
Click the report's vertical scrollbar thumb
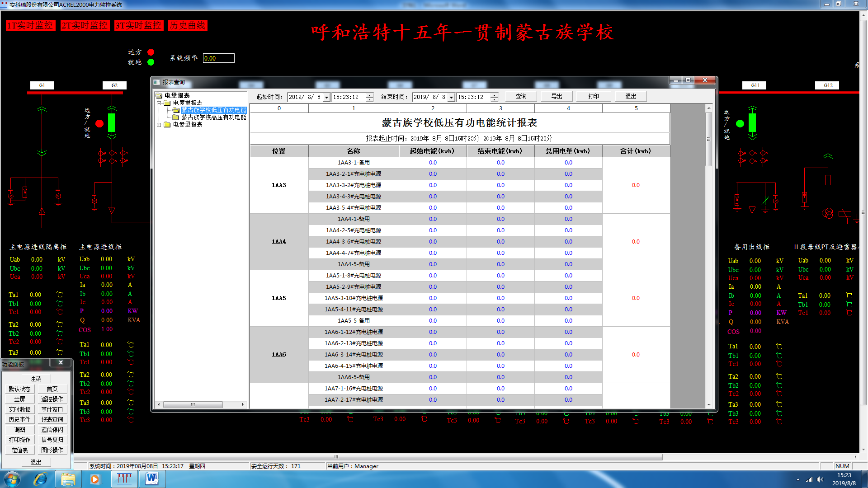click(708, 139)
